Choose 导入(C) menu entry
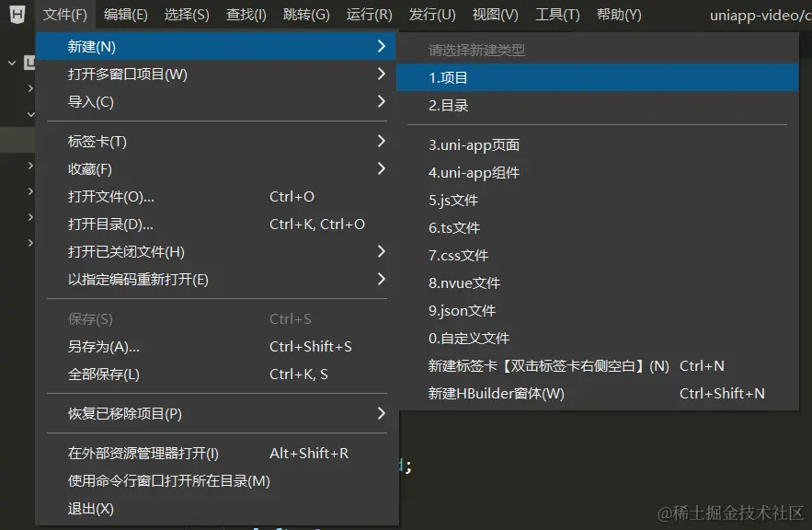This screenshot has height=530, width=812. click(216, 101)
